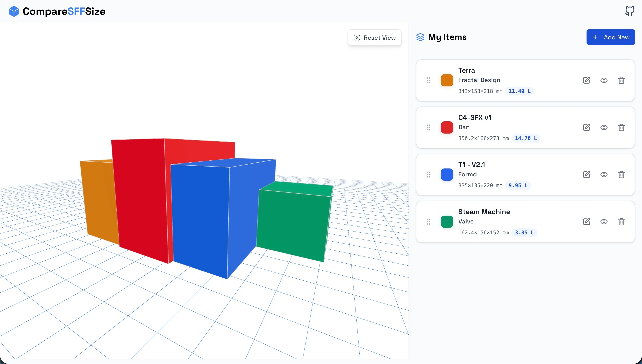Click the 335×135×220 mm dimensions
642x364 pixels.
480,185
